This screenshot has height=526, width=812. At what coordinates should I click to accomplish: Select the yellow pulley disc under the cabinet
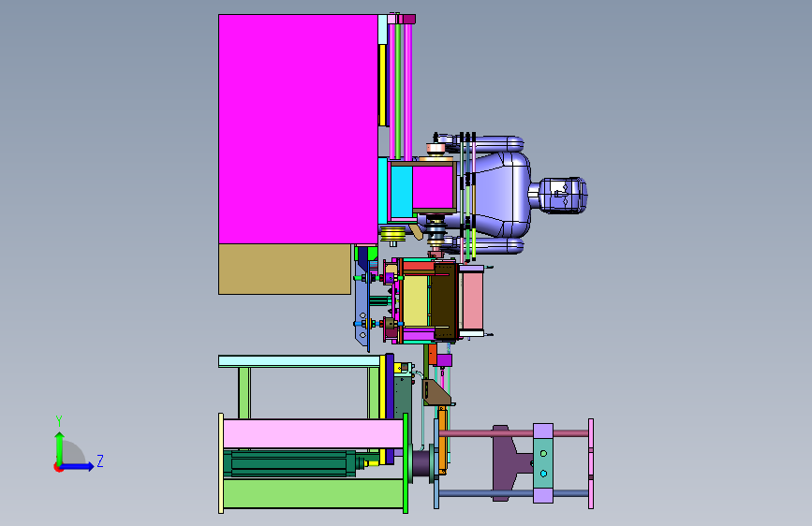tap(393, 234)
